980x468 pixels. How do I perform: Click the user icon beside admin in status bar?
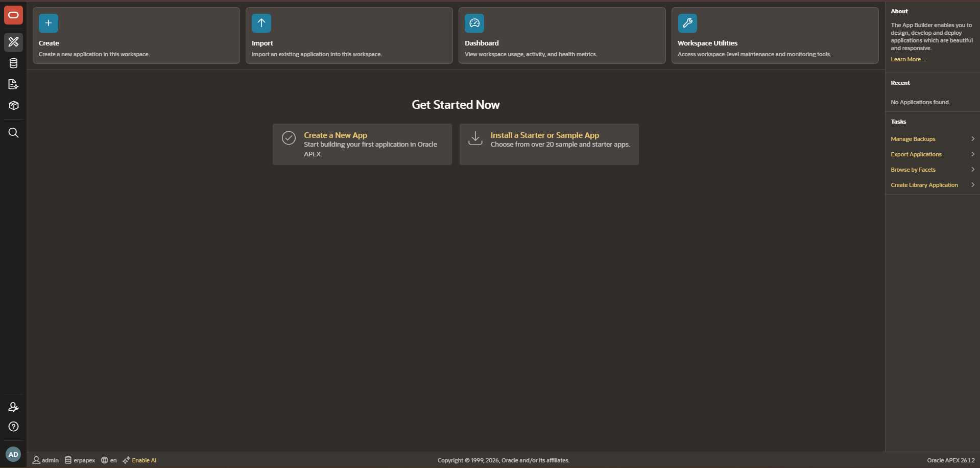[x=36, y=460]
